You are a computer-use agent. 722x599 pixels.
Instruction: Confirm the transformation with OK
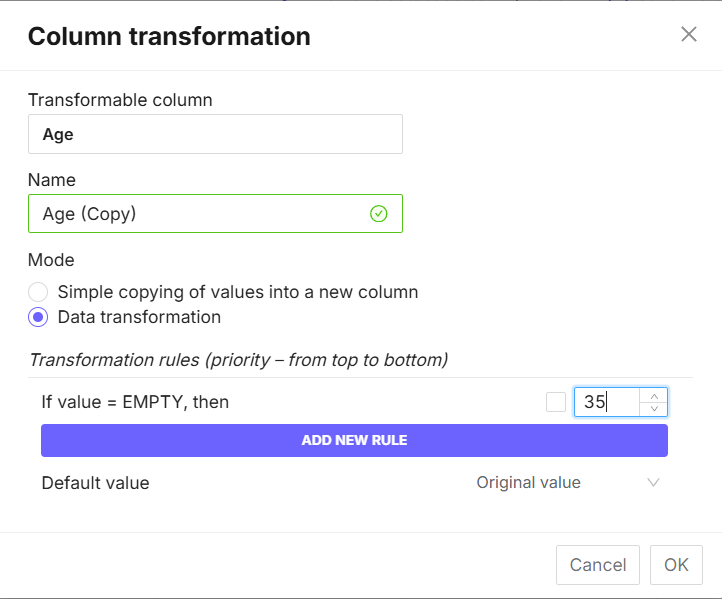[676, 565]
